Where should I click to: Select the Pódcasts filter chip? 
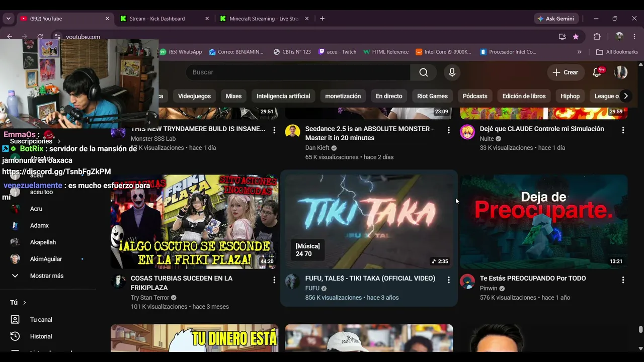475,96
